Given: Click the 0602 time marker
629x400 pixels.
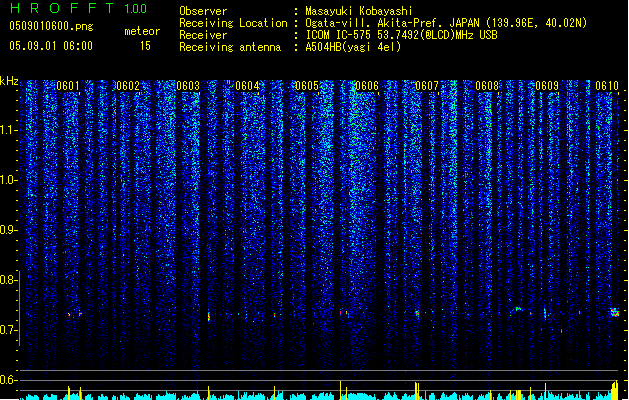Looking at the screenshot, I should pyautogui.click(x=128, y=86).
